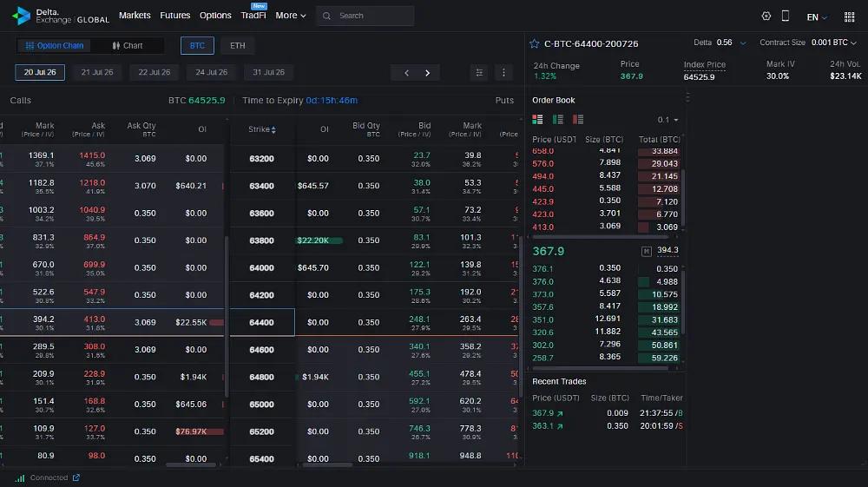Select the 20 Jul 26 expiry tab
This screenshot has width=868, height=487.
(x=40, y=73)
